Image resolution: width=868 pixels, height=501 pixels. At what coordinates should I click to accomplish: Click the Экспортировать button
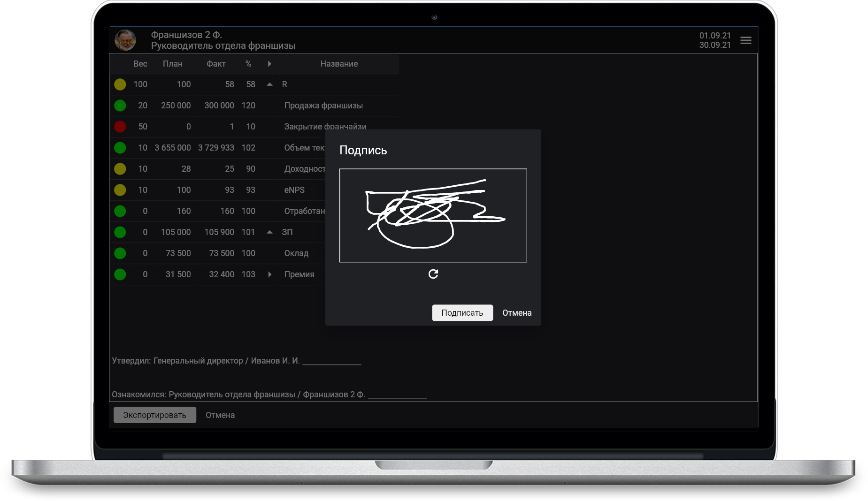point(155,415)
